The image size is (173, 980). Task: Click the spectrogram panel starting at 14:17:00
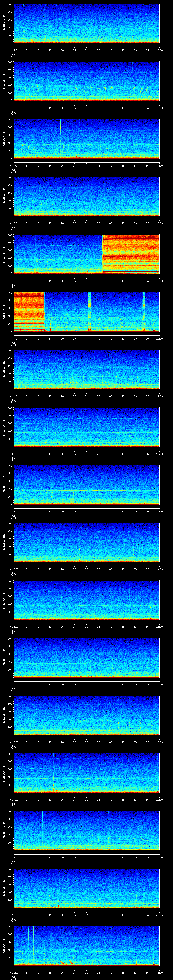point(87,197)
